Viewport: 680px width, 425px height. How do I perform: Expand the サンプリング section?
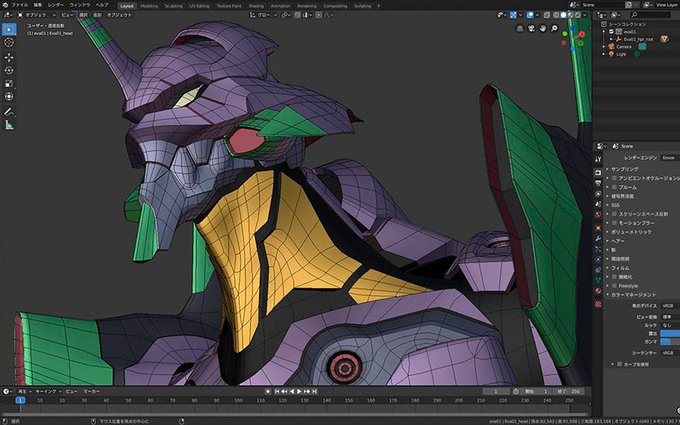point(625,169)
